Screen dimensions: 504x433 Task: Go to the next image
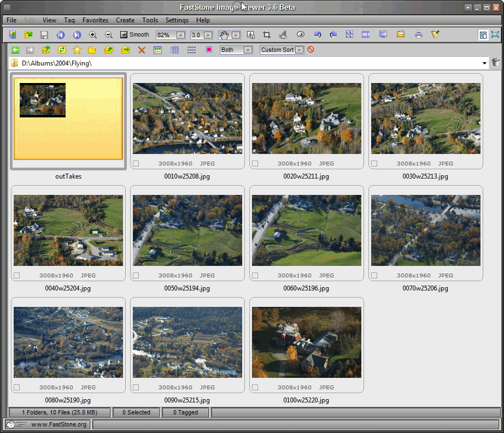point(77,34)
